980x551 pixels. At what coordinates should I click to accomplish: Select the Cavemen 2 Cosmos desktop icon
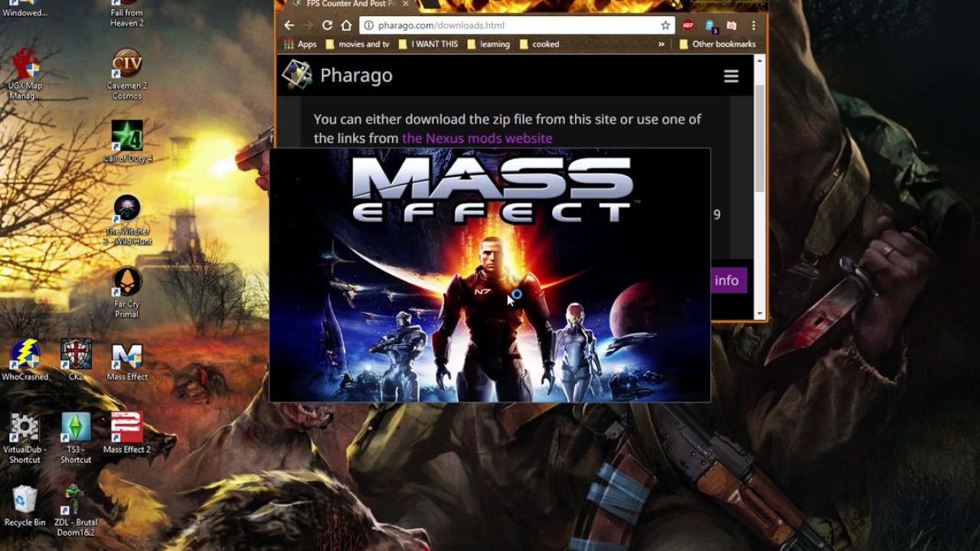click(127, 74)
